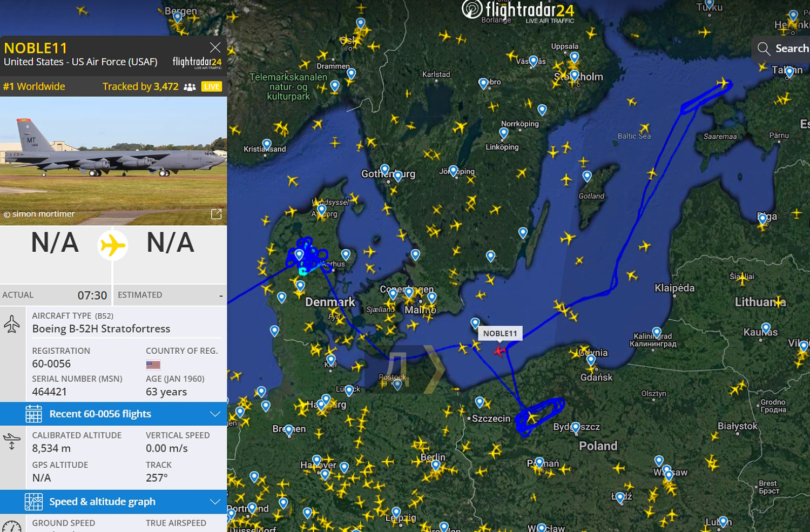Click the Flightradar24 logo at top
This screenshot has width=810, height=532.
[x=518, y=12]
